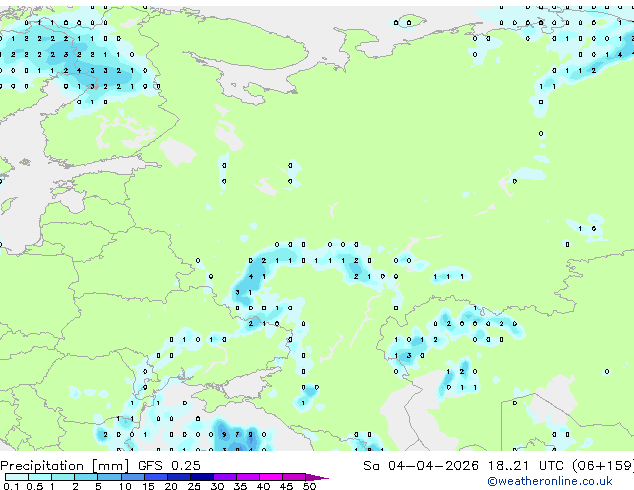Viewport: 634px width, 490px height.
Task: Click the legend value label '0.1'
Action: (11, 486)
